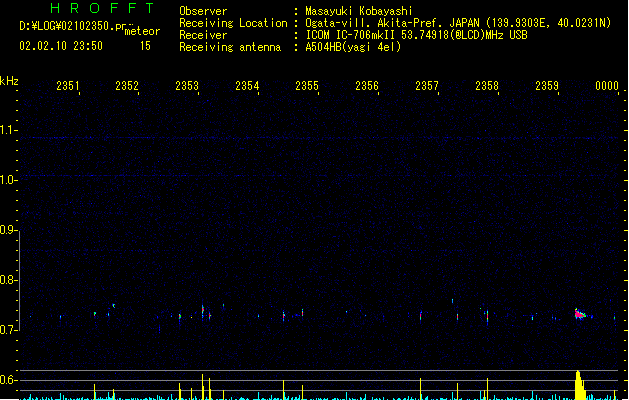
Task: Click the 2356 time axis marker
Action: [367, 85]
